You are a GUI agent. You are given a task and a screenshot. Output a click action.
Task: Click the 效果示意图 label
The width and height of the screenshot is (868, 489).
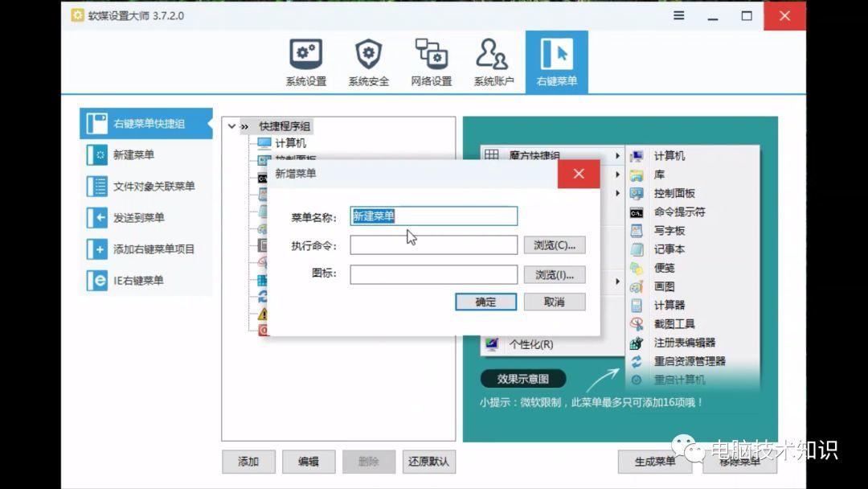pyautogui.click(x=523, y=379)
